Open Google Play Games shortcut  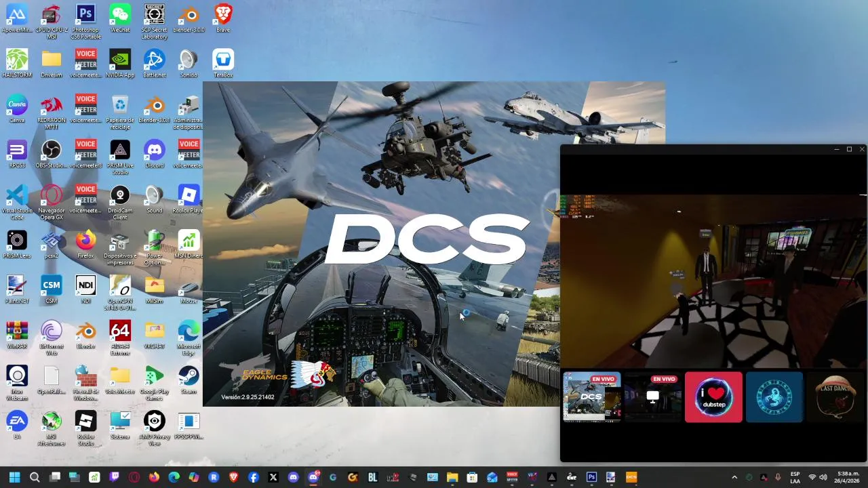tap(154, 383)
